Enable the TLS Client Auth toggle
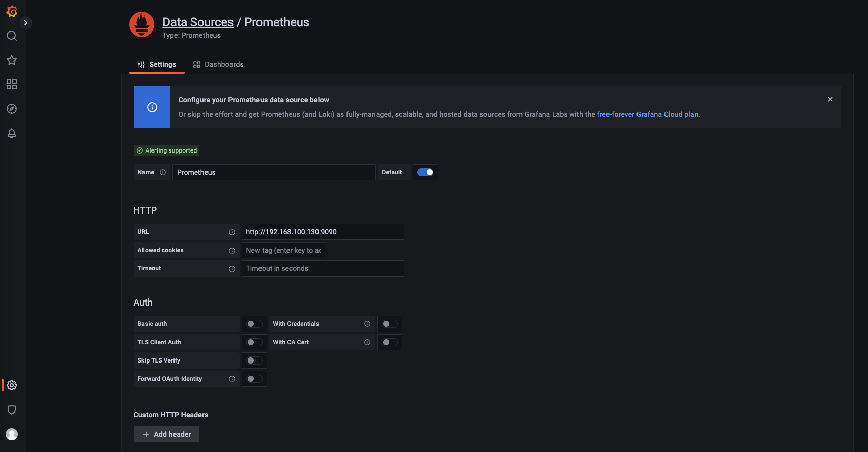868x452 pixels. [254, 342]
